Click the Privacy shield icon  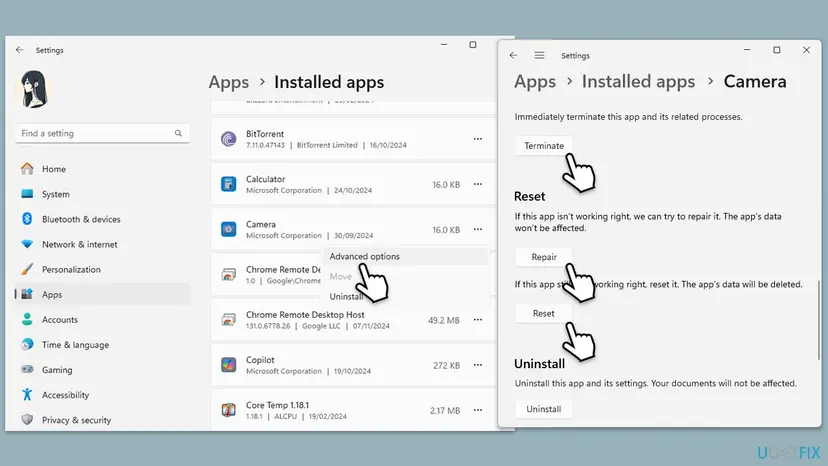click(x=27, y=420)
